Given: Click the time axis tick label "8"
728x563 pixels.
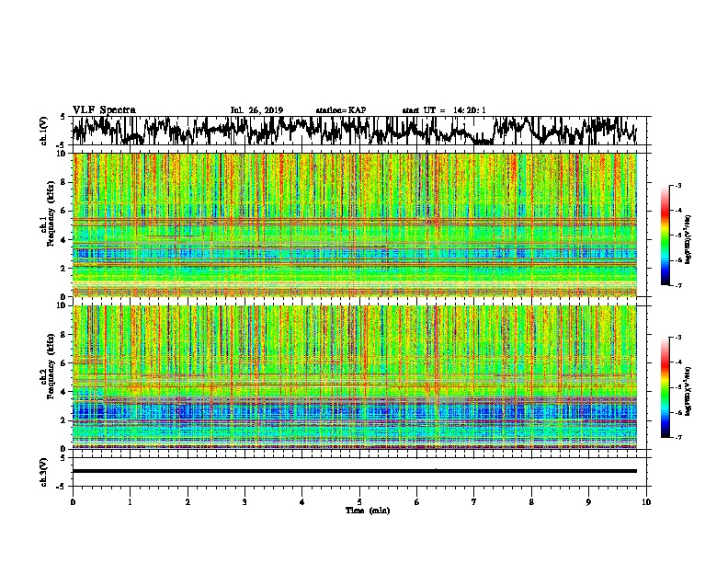Looking at the screenshot, I should (531, 501).
